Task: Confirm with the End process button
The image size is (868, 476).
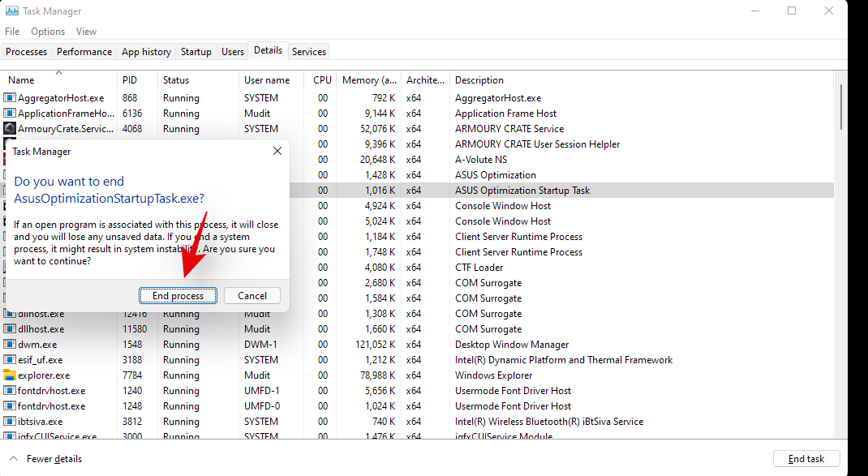Action: 178,296
